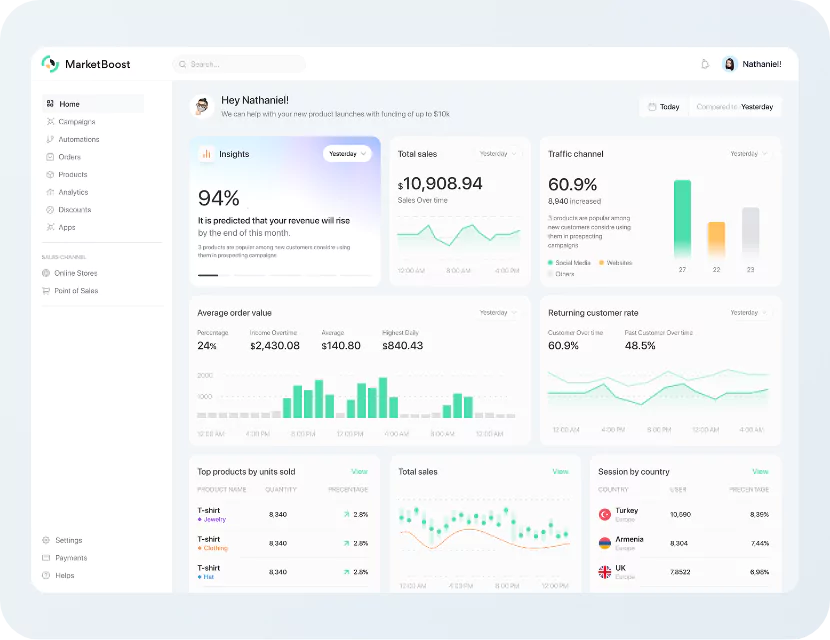The image size is (830, 640).
Task: Open the Insights Yesterday dropdown
Action: (x=347, y=154)
